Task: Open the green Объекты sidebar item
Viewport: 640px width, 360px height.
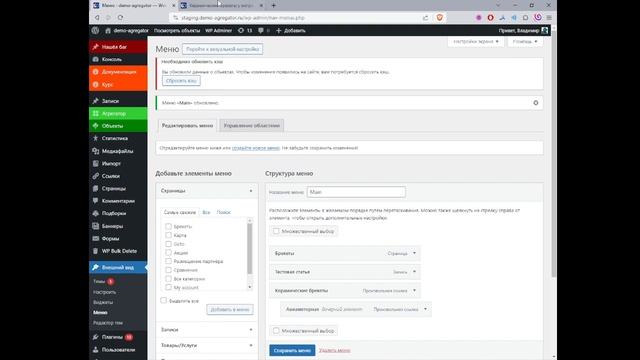Action: pyautogui.click(x=118, y=126)
